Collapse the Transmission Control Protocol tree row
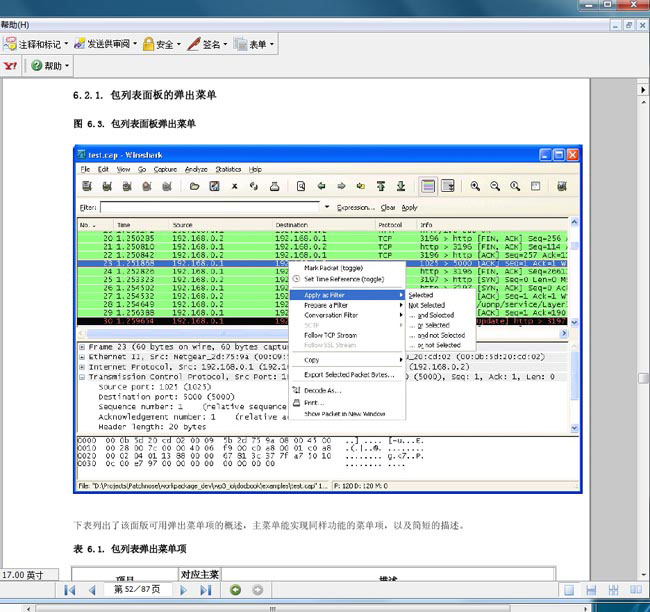Screen dimensions: 650x612 pos(82,377)
